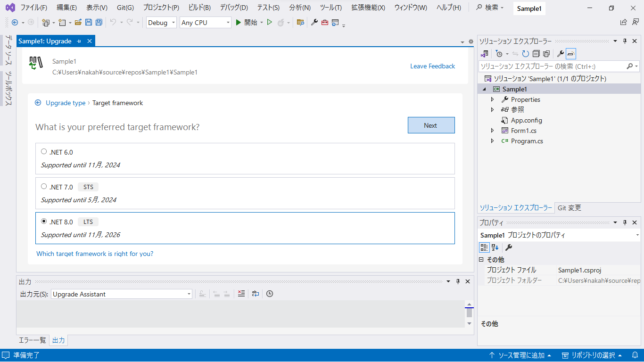Click Solution Explorer properties wrench icon
This screenshot has width=644, height=362.
(x=561, y=54)
